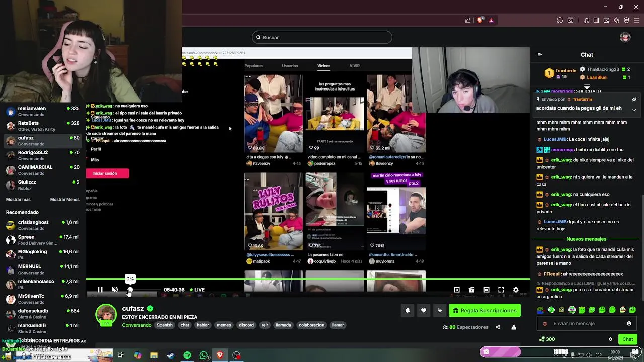Open media control music note icon
This screenshot has width=644, height=362.
point(586,20)
